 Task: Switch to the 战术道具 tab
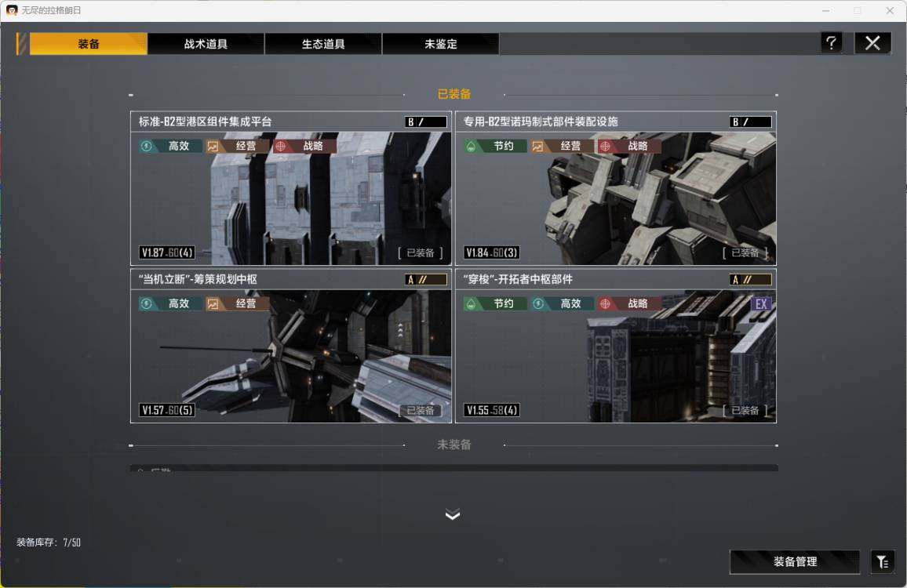click(x=206, y=44)
